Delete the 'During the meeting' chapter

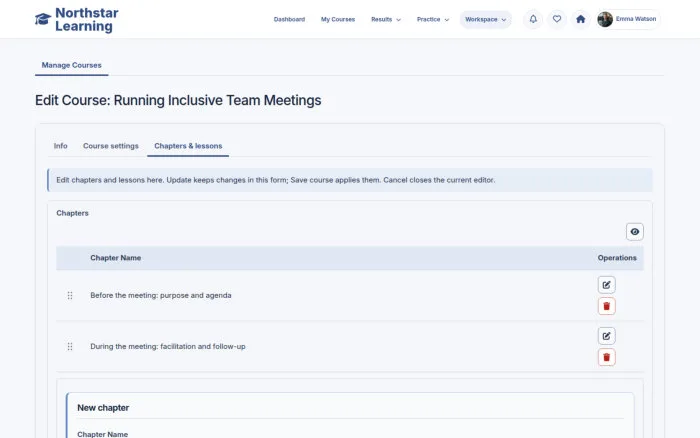[606, 357]
